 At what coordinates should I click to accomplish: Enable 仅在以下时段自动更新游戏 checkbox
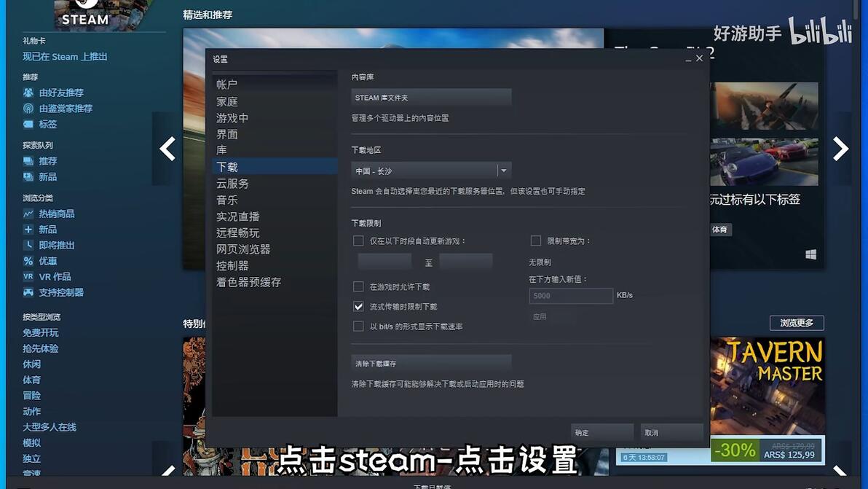tap(358, 241)
